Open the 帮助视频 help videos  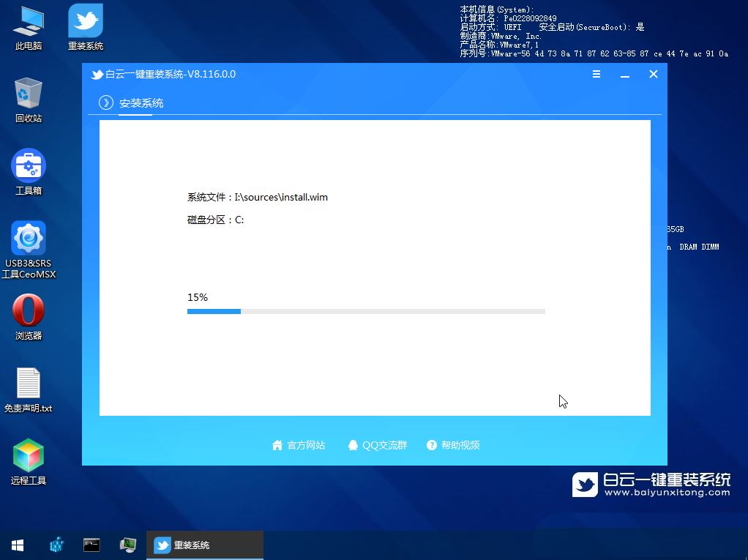pos(453,445)
